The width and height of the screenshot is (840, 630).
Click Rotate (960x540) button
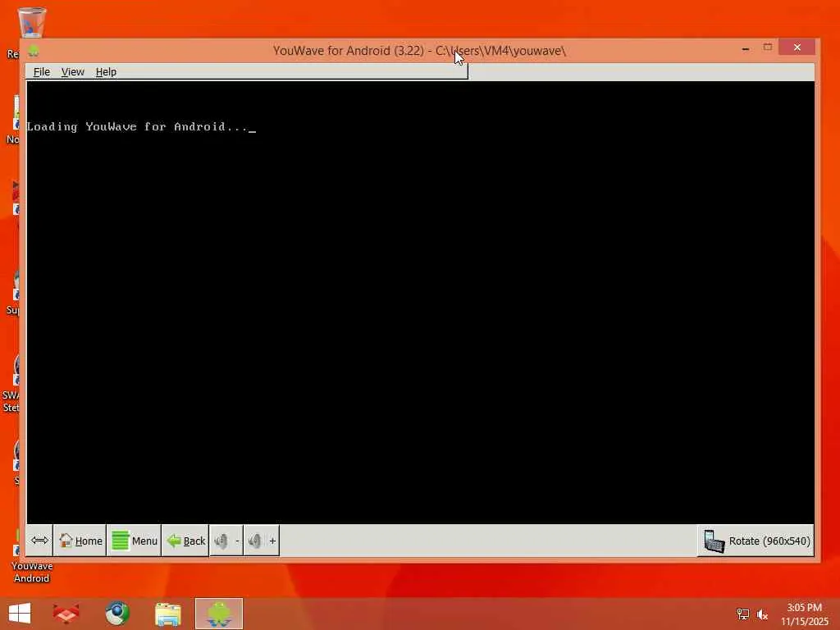tap(756, 541)
